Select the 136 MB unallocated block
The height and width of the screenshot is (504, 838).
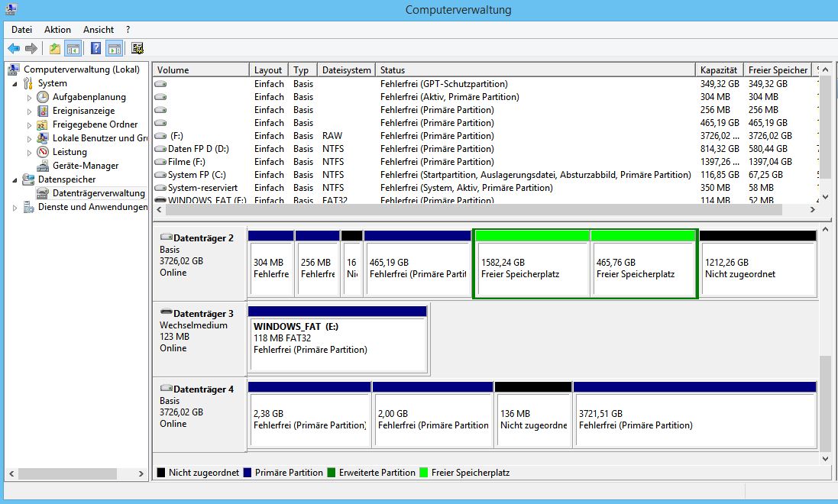(x=533, y=415)
